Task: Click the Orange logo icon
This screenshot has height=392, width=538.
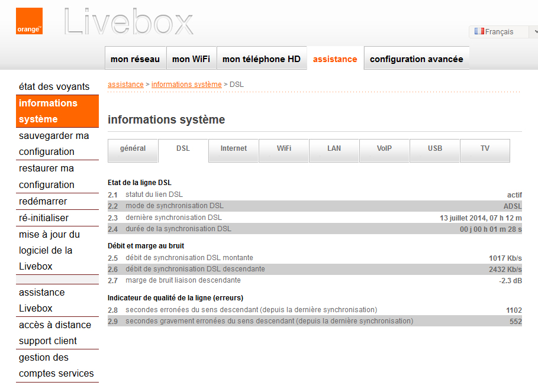Action: pos(28,21)
